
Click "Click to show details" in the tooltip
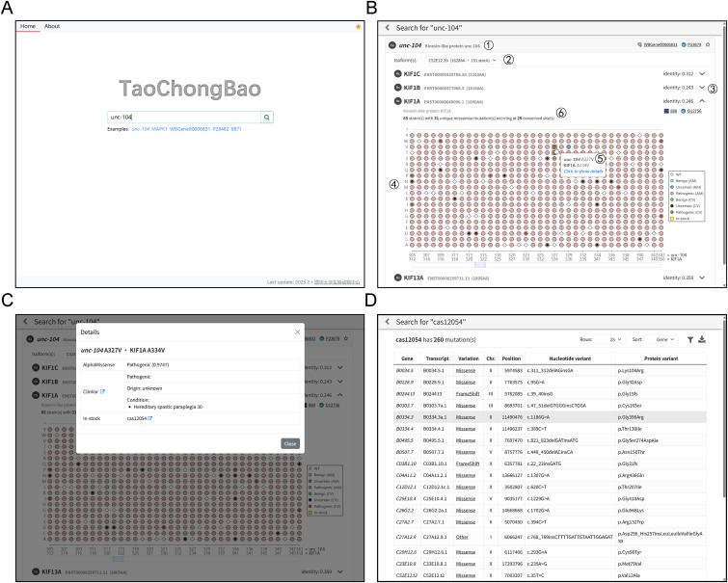(583, 172)
